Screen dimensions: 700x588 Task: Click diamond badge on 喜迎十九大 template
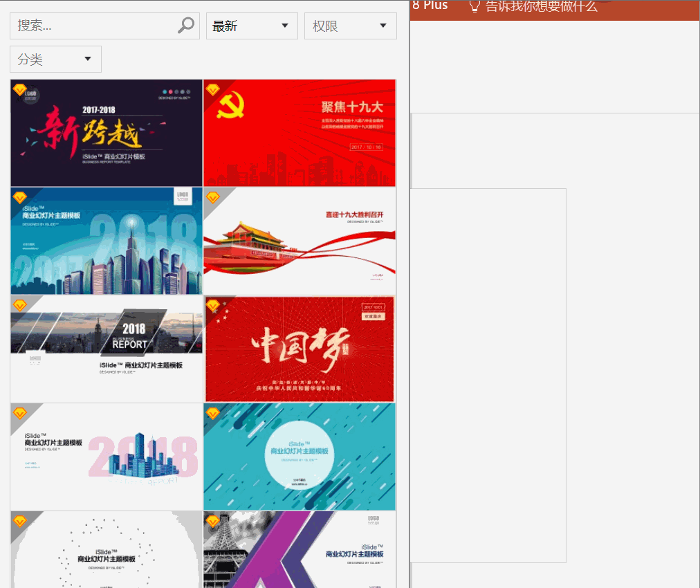pos(213,197)
